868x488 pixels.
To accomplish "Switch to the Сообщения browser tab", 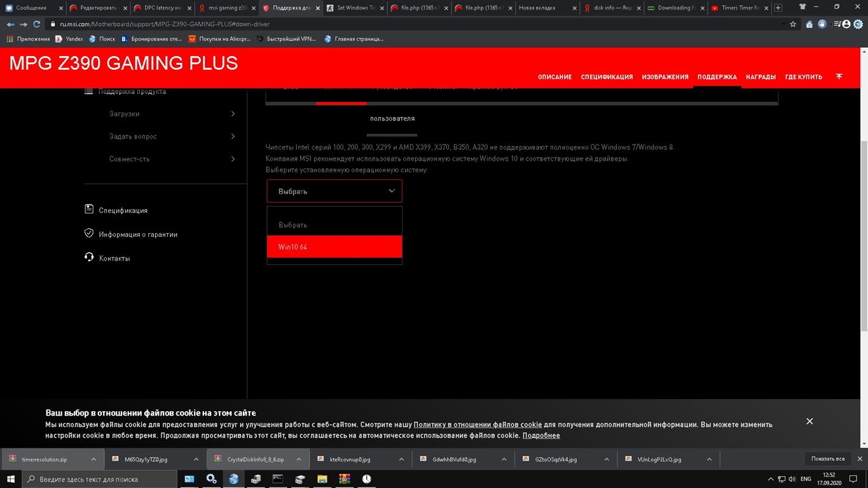I will coord(32,8).
